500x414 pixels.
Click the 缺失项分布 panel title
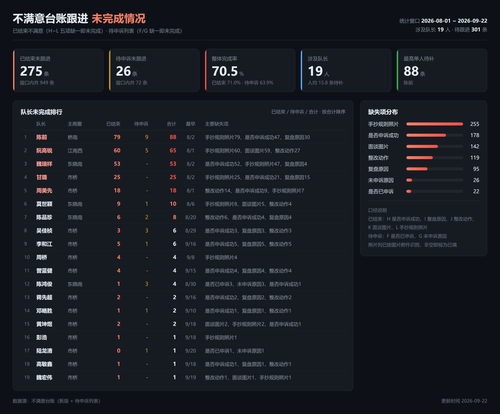(x=383, y=112)
